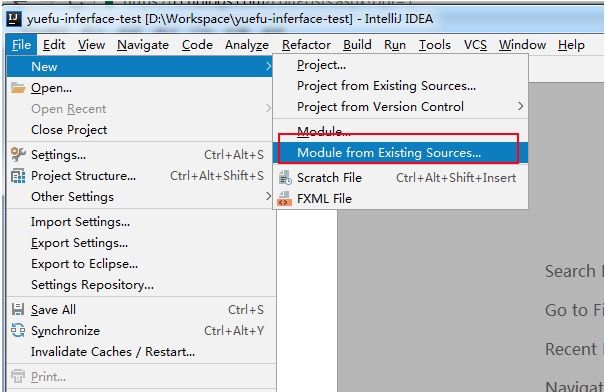Image resolution: width=606 pixels, height=392 pixels.
Task: Click the Project Structure icon
Action: click(x=18, y=176)
